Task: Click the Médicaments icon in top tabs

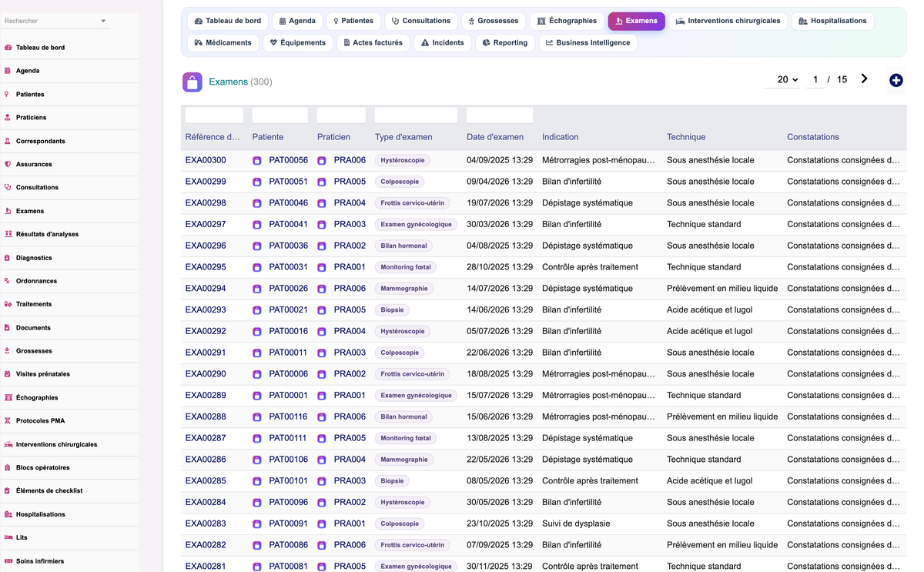Action: click(198, 43)
